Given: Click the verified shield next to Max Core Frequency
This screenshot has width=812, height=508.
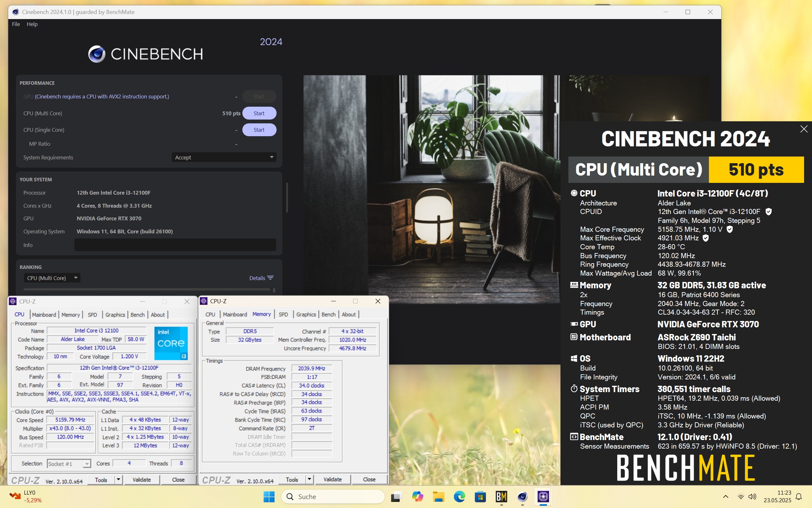Looking at the screenshot, I should coord(730,229).
